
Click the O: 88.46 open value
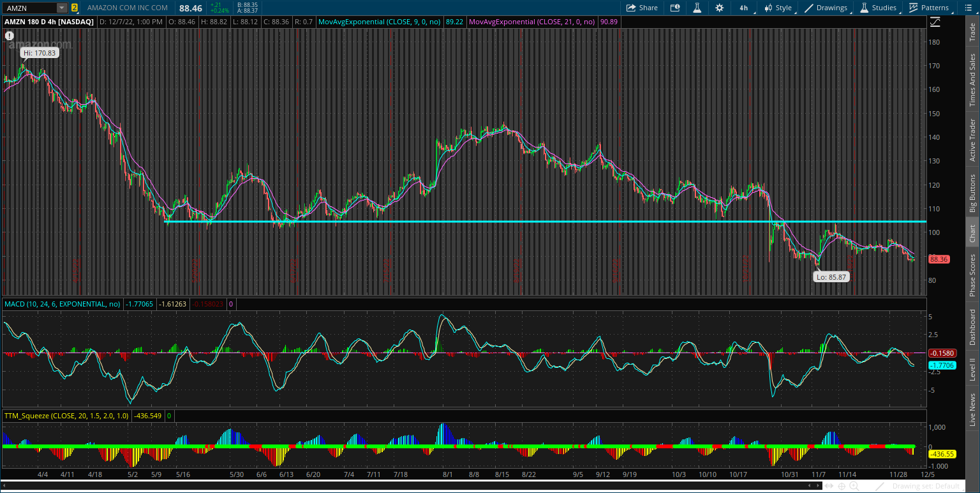[x=182, y=22]
